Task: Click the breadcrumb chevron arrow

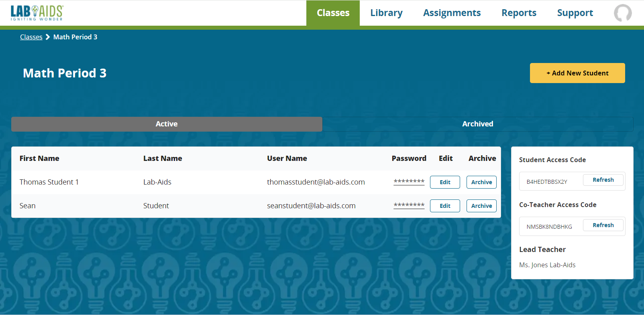Action: point(48,37)
